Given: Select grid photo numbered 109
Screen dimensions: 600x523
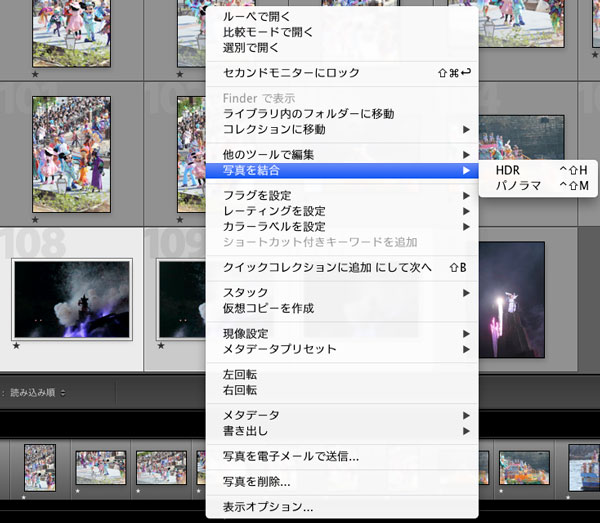Looking at the screenshot, I should click(x=182, y=300).
